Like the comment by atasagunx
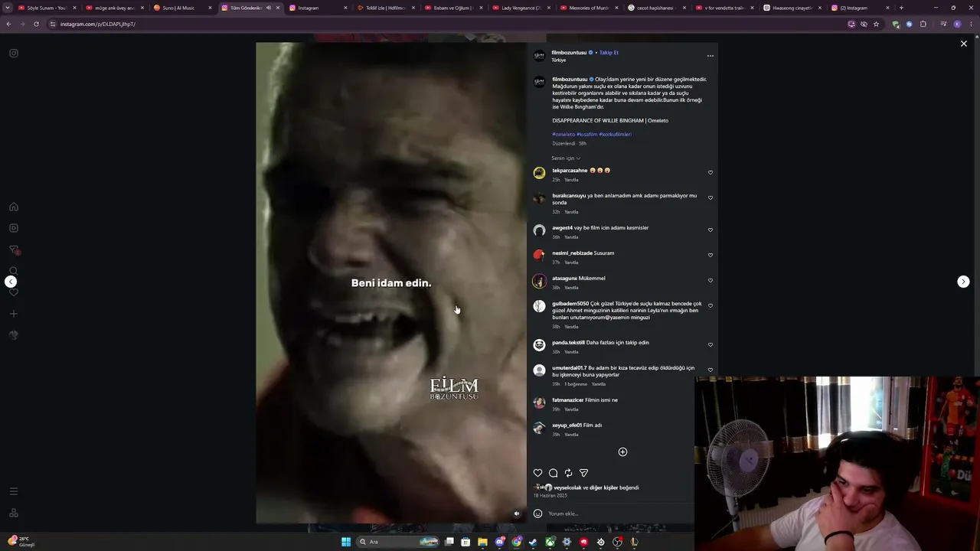 pyautogui.click(x=710, y=281)
